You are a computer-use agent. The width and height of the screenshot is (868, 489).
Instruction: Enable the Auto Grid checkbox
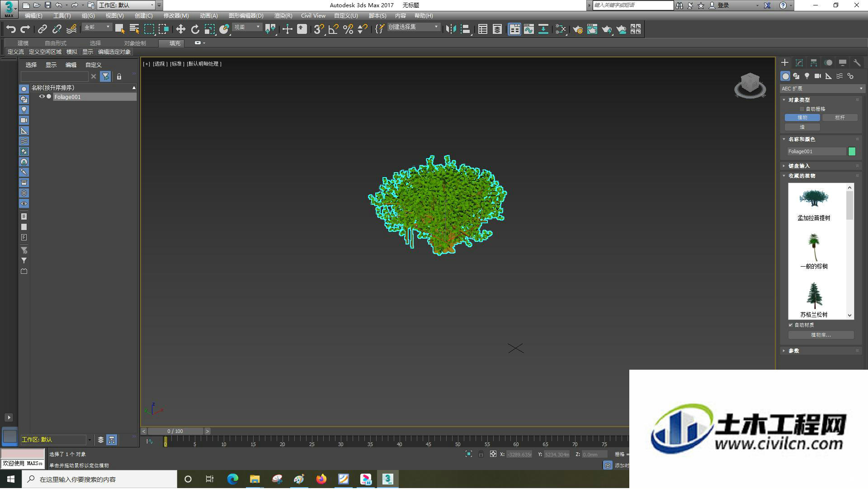802,109
